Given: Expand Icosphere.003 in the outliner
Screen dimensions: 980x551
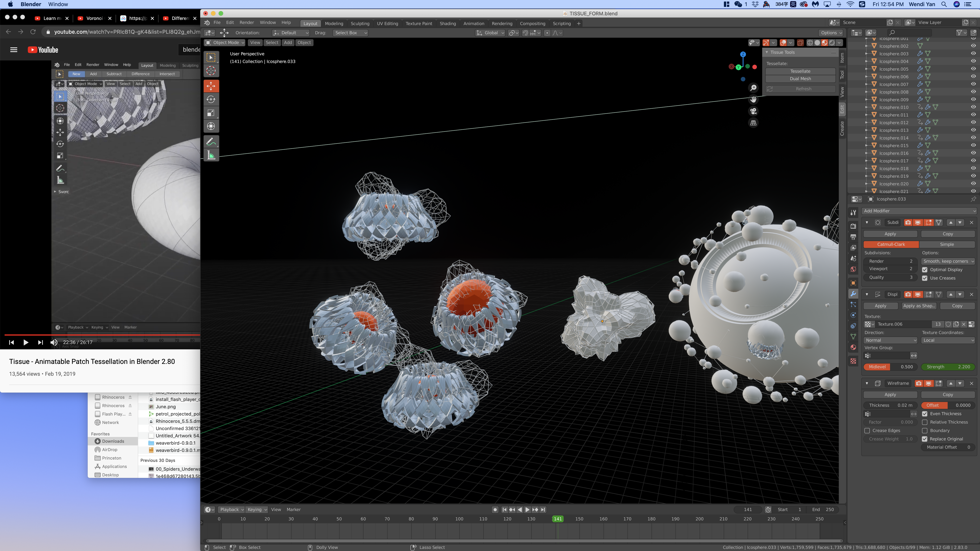Looking at the screenshot, I should [x=866, y=54].
